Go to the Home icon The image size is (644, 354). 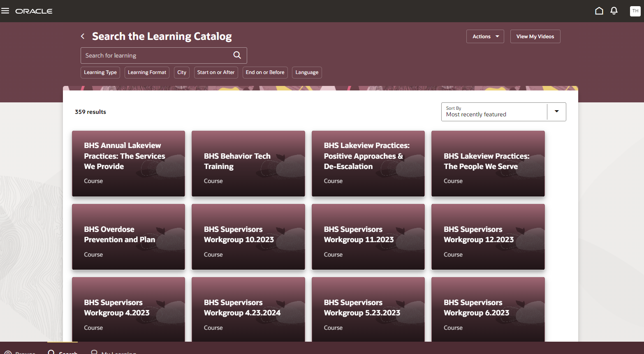click(x=599, y=11)
